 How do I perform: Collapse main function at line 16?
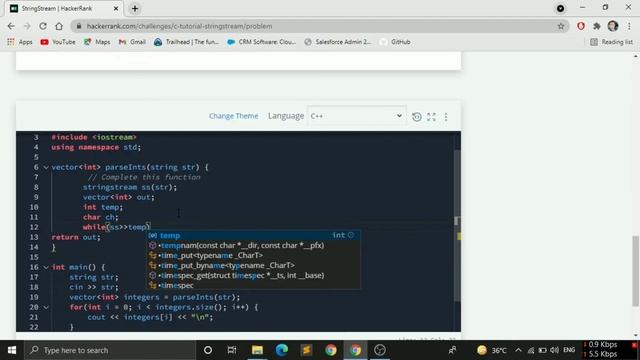point(46,267)
